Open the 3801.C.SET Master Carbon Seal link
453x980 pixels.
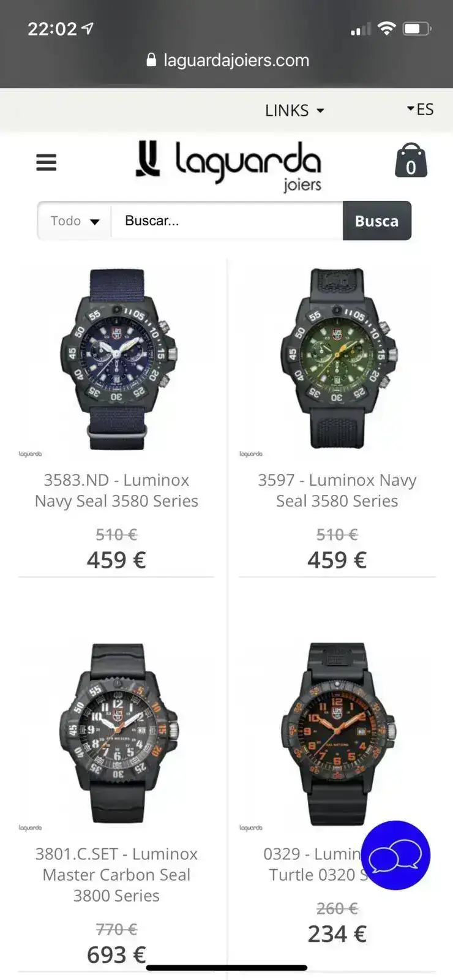click(116, 875)
